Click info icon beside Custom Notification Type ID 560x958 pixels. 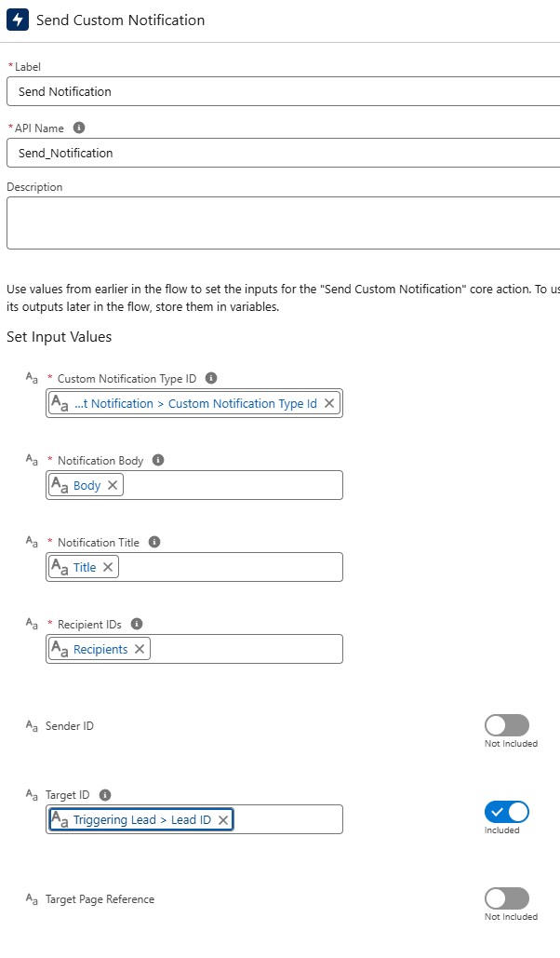click(211, 378)
